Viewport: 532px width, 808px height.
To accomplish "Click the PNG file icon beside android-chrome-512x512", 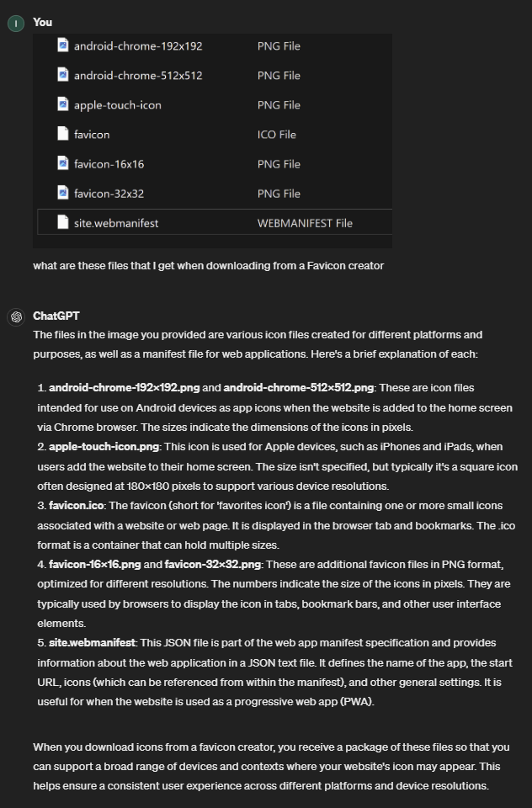I will (x=62, y=75).
